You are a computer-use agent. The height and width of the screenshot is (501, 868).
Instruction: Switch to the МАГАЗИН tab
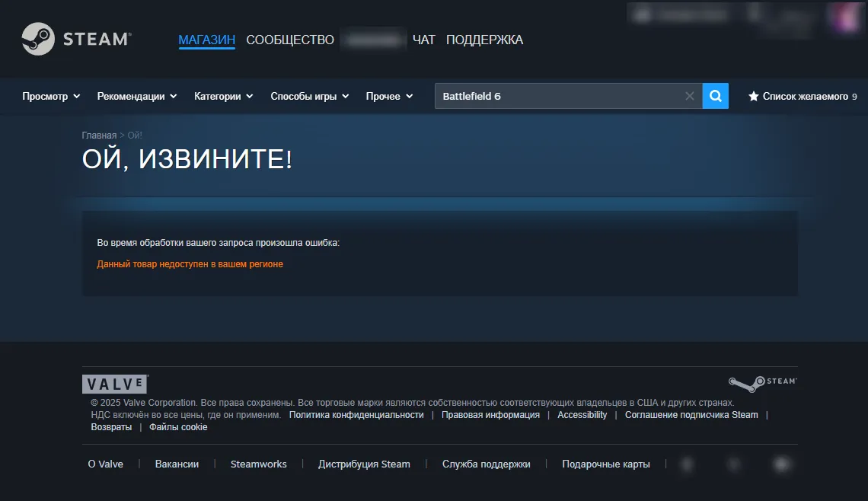[206, 40]
